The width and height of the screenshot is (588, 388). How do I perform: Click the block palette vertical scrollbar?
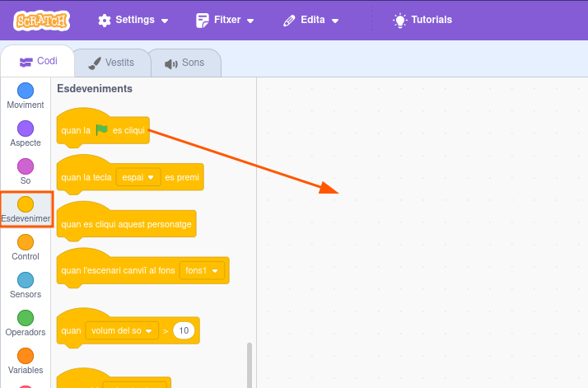coord(250,365)
